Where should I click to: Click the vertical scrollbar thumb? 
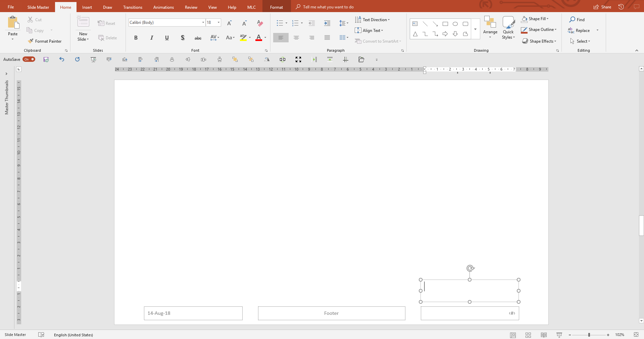click(x=641, y=225)
